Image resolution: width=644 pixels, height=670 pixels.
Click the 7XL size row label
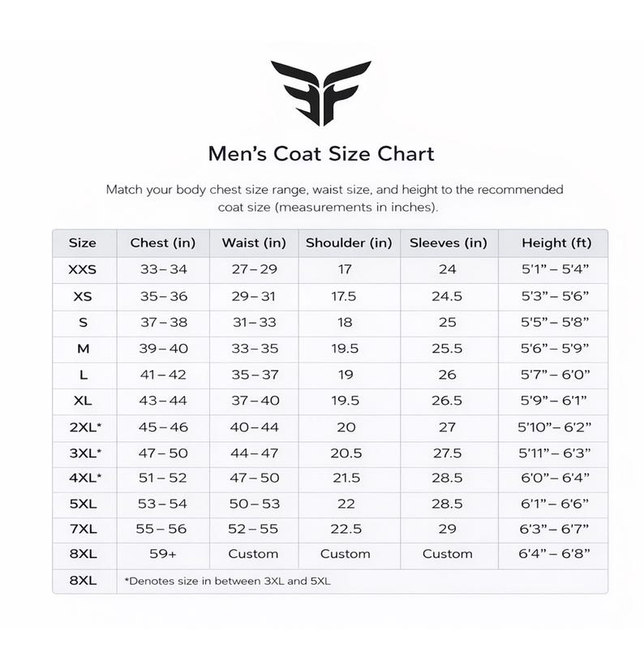tap(83, 529)
